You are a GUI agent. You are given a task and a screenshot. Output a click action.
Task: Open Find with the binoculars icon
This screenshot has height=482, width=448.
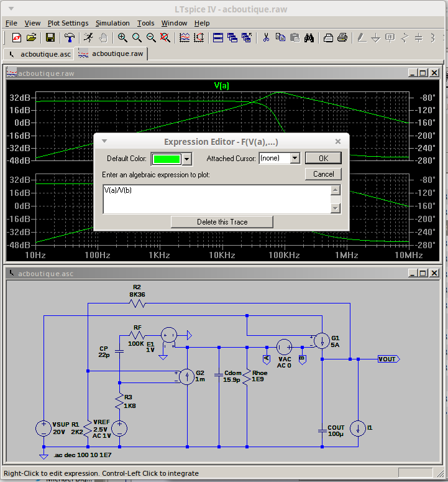pos(309,38)
